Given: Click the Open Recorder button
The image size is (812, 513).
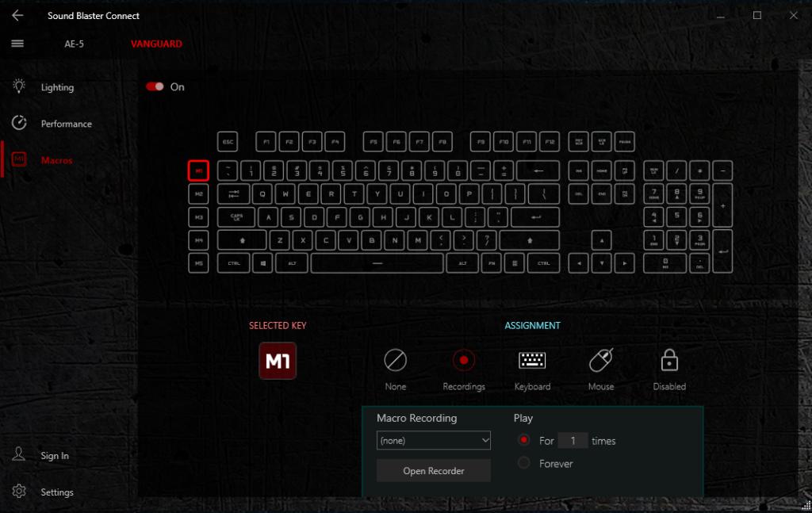Looking at the screenshot, I should [434, 470].
